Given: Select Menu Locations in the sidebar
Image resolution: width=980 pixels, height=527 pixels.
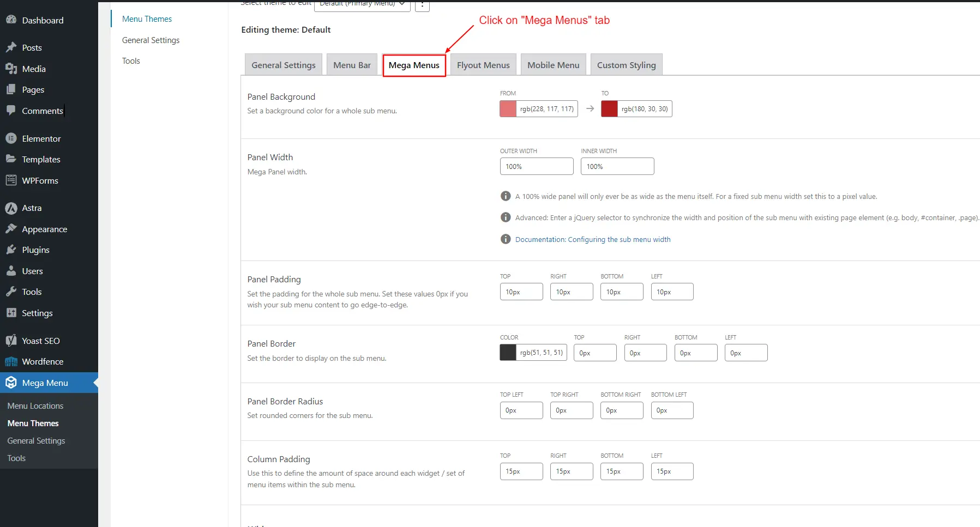Looking at the screenshot, I should point(35,405).
